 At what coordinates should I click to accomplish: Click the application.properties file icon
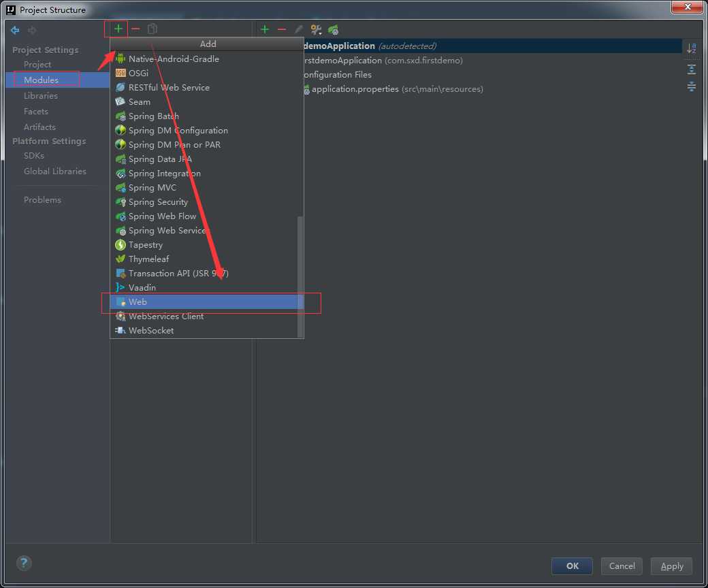pyautogui.click(x=306, y=89)
